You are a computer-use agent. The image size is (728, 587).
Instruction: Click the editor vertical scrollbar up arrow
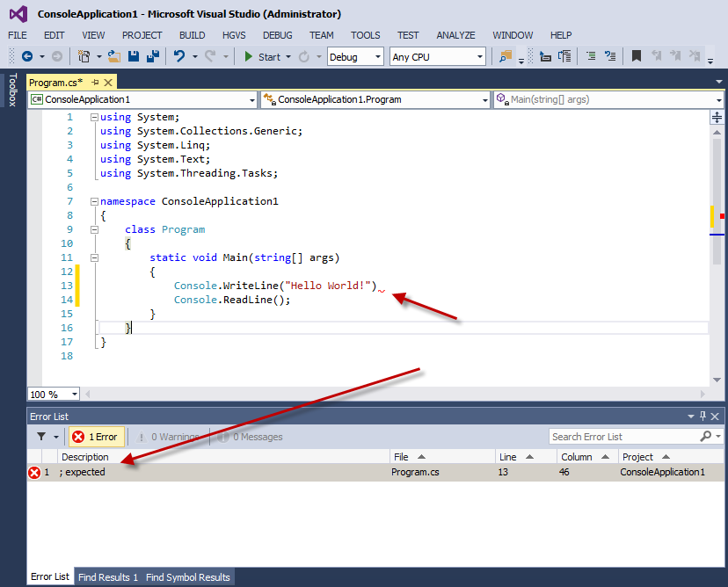pyautogui.click(x=717, y=132)
